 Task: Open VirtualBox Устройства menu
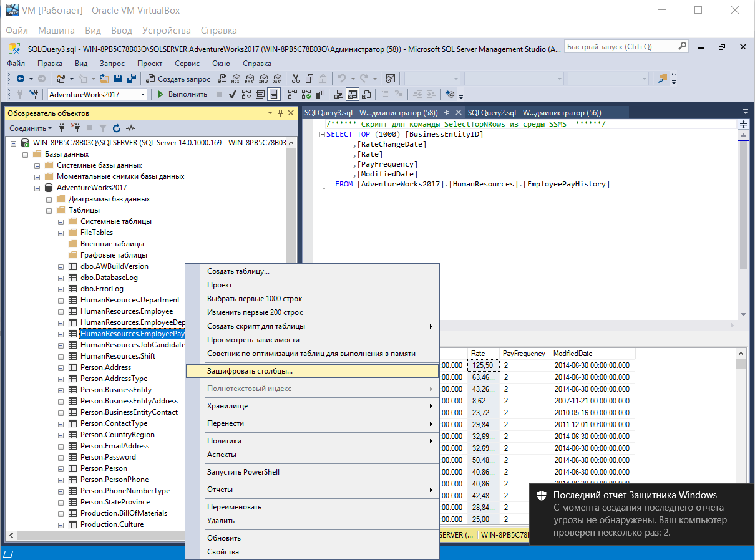point(167,30)
